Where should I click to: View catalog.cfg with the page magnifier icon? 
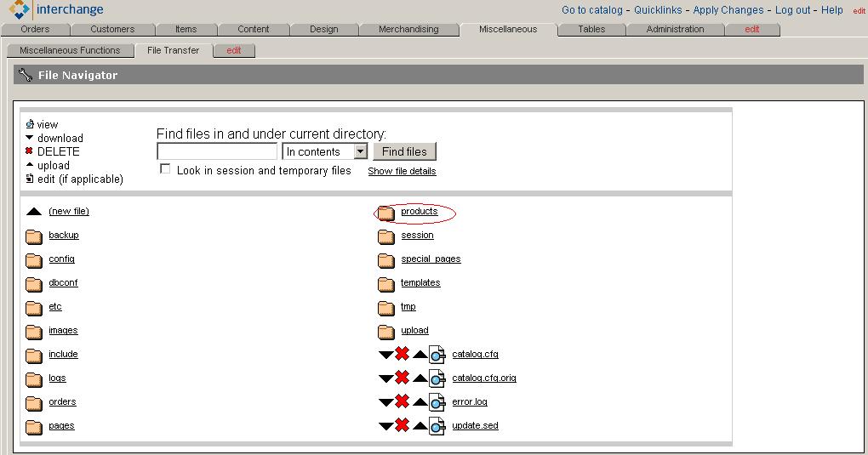(437, 355)
